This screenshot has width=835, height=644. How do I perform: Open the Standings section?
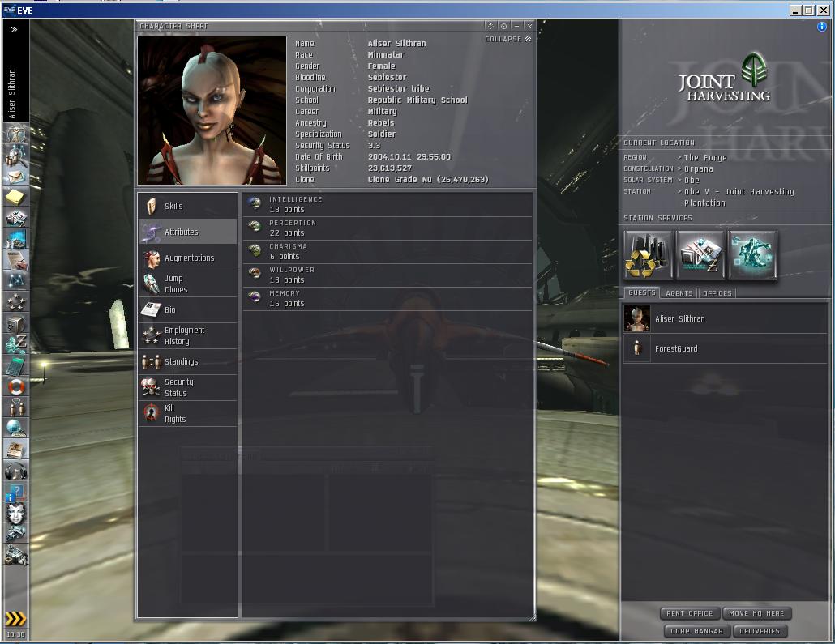click(x=187, y=361)
